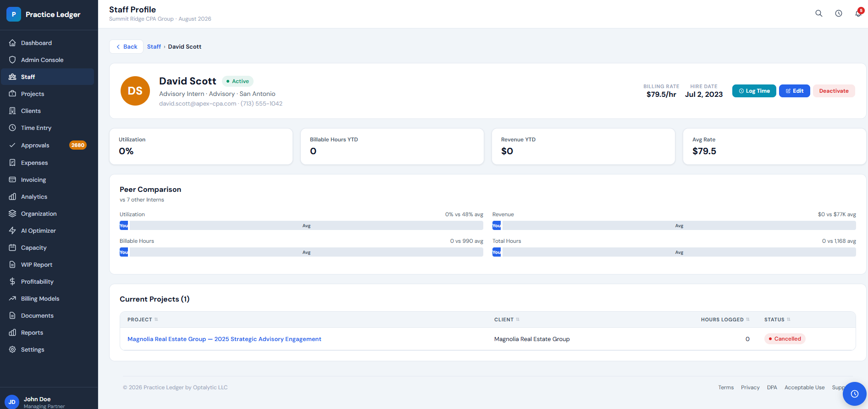The width and height of the screenshot is (868, 409).
Task: Follow the Staff breadcrumb link
Action: (154, 46)
